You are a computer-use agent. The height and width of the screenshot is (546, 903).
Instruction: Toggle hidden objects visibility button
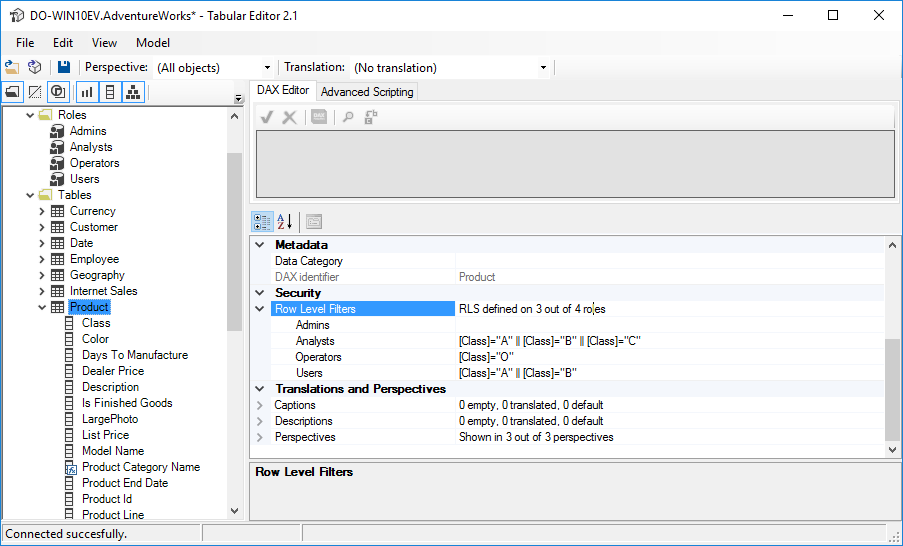35,92
